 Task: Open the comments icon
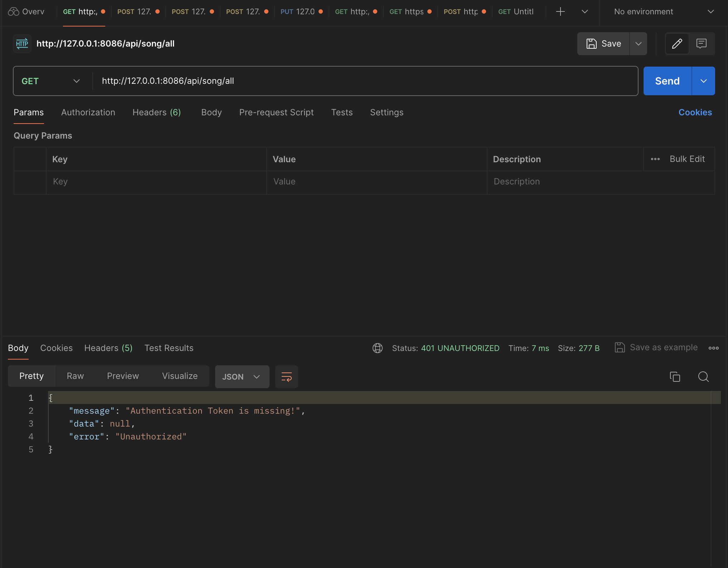(x=701, y=44)
